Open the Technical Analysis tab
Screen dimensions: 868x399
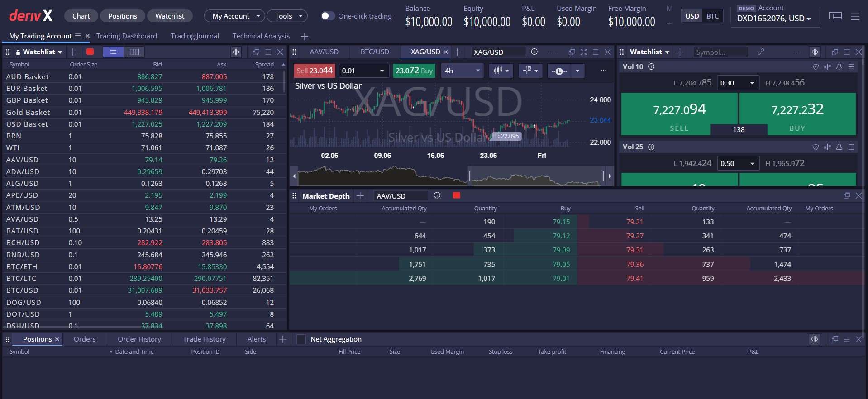pyautogui.click(x=261, y=36)
